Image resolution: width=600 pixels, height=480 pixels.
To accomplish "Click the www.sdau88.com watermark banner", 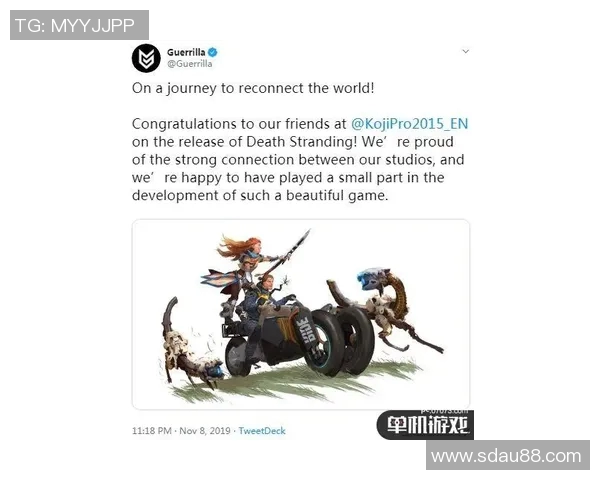I will coord(508,456).
